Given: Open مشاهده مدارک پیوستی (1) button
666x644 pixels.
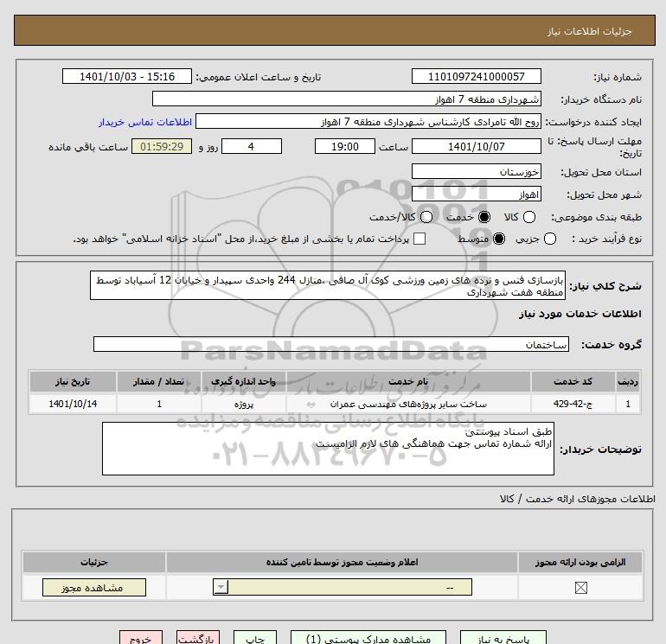Looking at the screenshot, I should (368, 638).
